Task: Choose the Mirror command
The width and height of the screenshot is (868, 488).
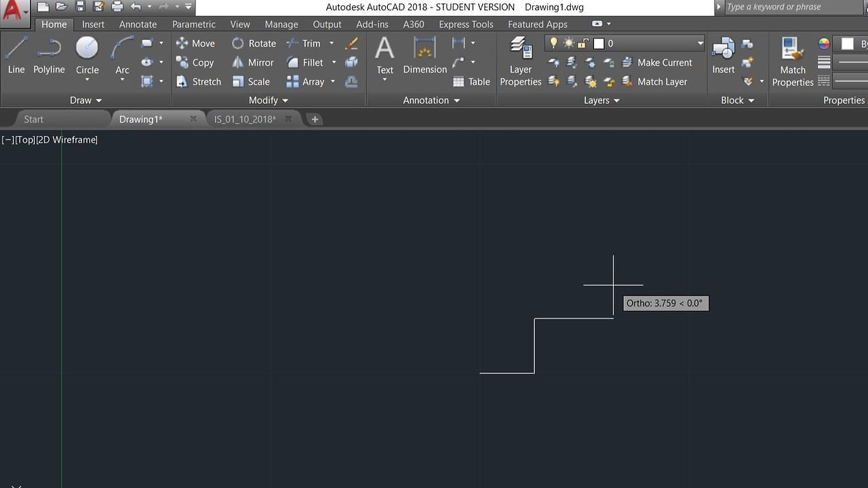Action: tap(252, 62)
